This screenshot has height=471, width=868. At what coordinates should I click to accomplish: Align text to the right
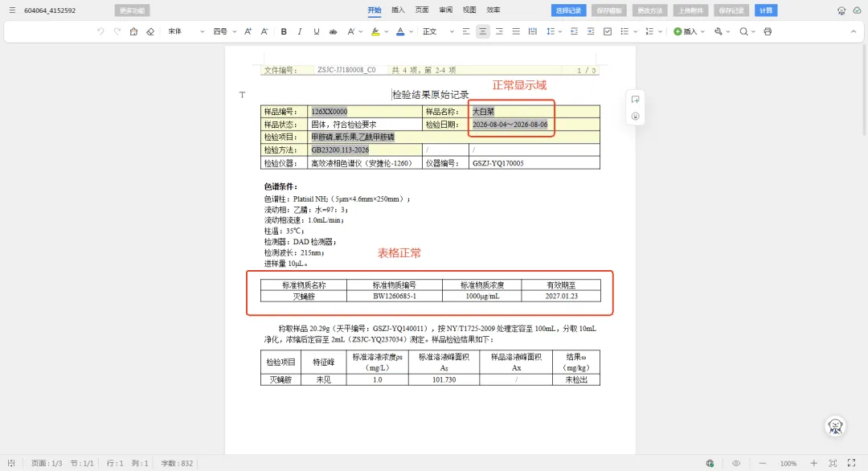499,31
